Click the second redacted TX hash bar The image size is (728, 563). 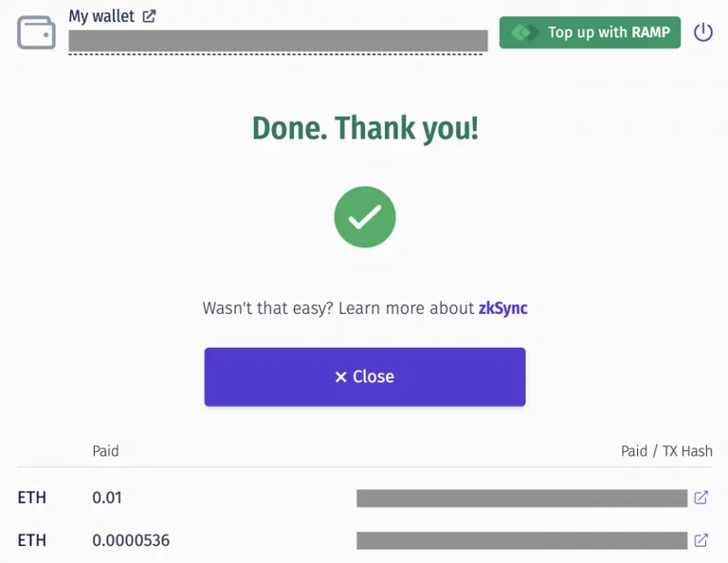(522, 540)
